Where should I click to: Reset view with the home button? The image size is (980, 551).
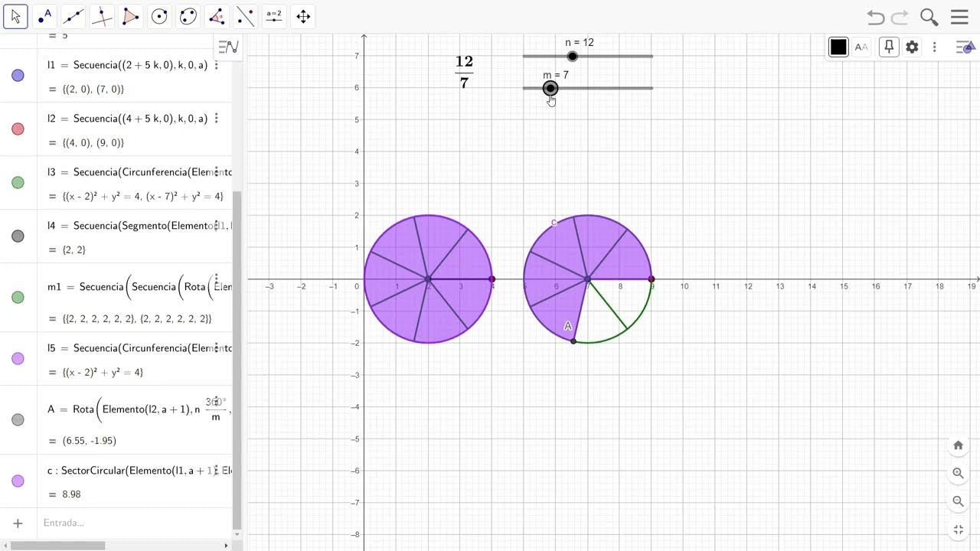(x=958, y=445)
